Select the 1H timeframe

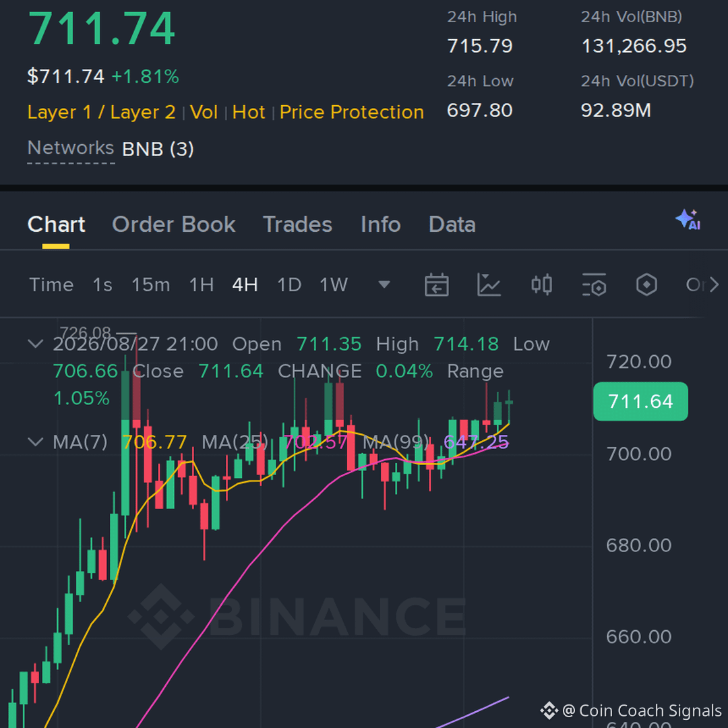click(202, 284)
